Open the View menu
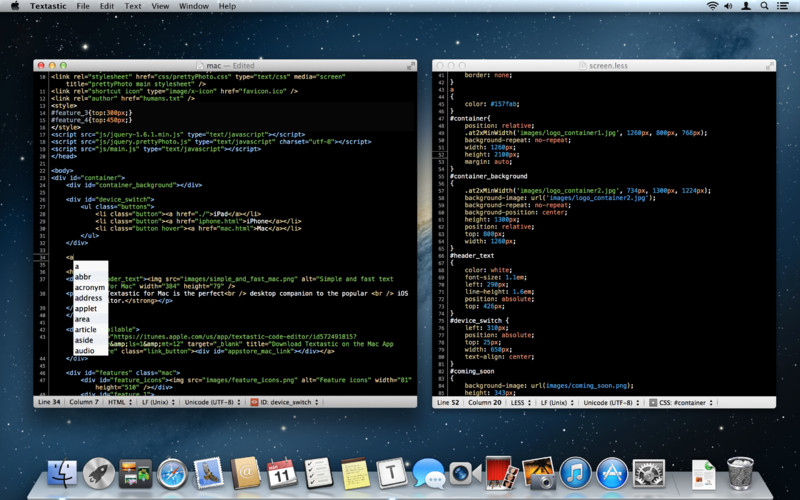 (x=160, y=6)
